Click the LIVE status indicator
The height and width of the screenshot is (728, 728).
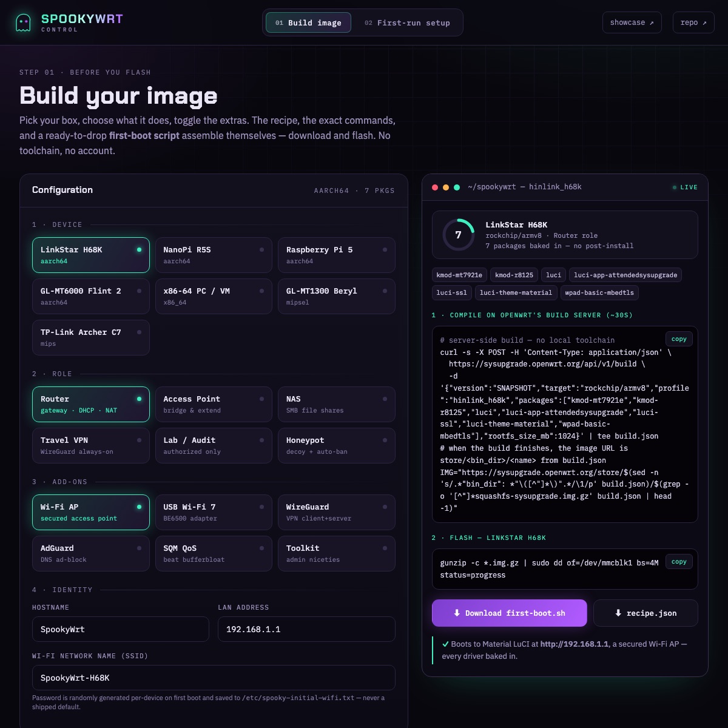point(685,187)
